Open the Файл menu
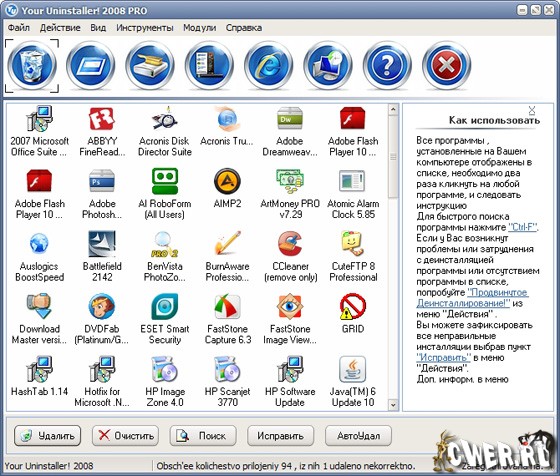The width and height of the screenshot is (560, 476). point(19,27)
